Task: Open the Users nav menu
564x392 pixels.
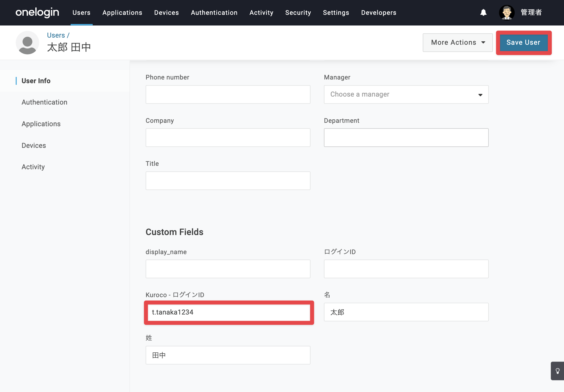Action: [x=82, y=13]
